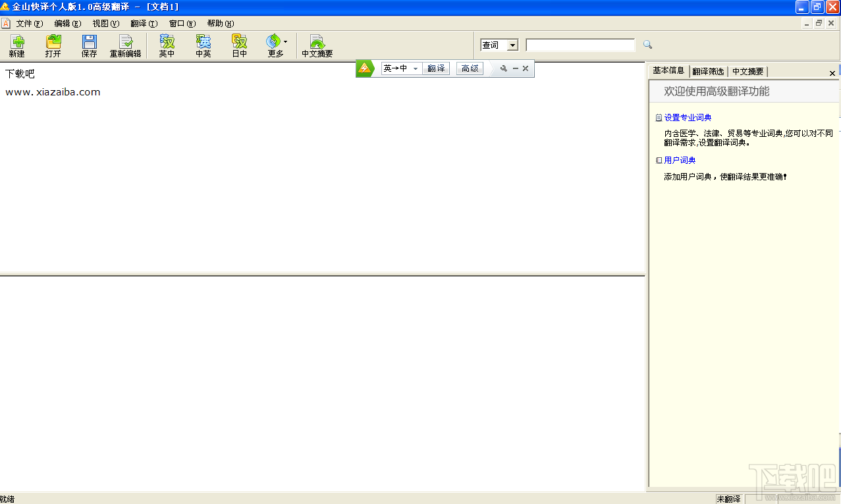Save document using 保存 icon
Viewport: 841px width, 504px height.
(90, 46)
